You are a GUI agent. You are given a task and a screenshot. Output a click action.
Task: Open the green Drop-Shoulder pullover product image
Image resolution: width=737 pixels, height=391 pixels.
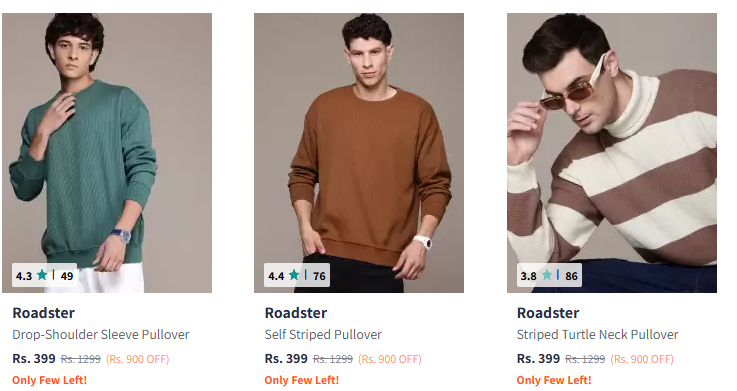click(107, 153)
